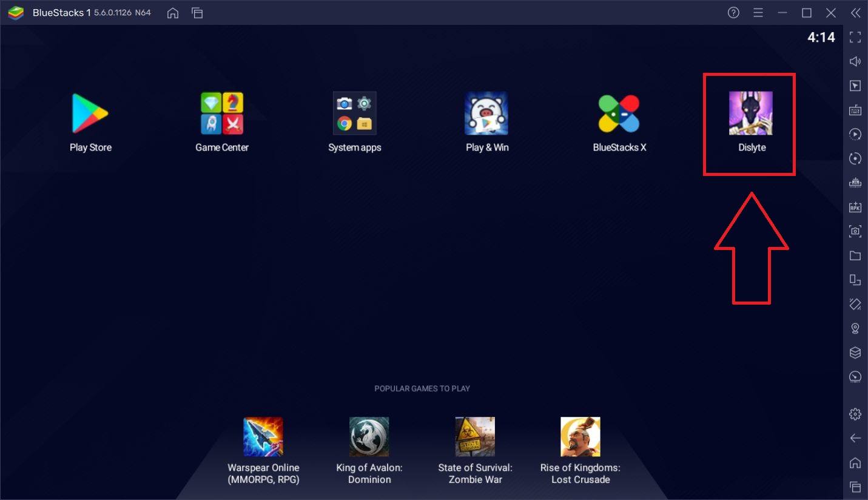Open the hamburger menu in title bar
868x500 pixels.
[x=758, y=13]
